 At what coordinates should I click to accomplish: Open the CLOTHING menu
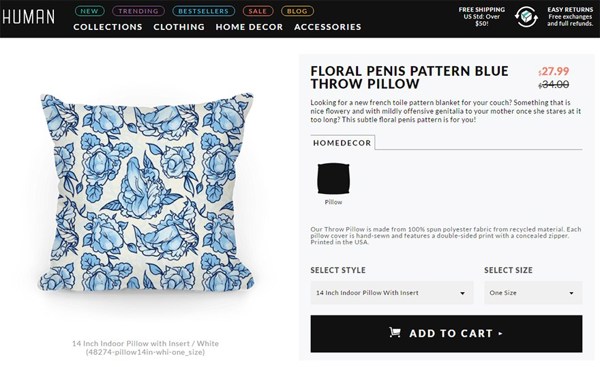point(179,27)
